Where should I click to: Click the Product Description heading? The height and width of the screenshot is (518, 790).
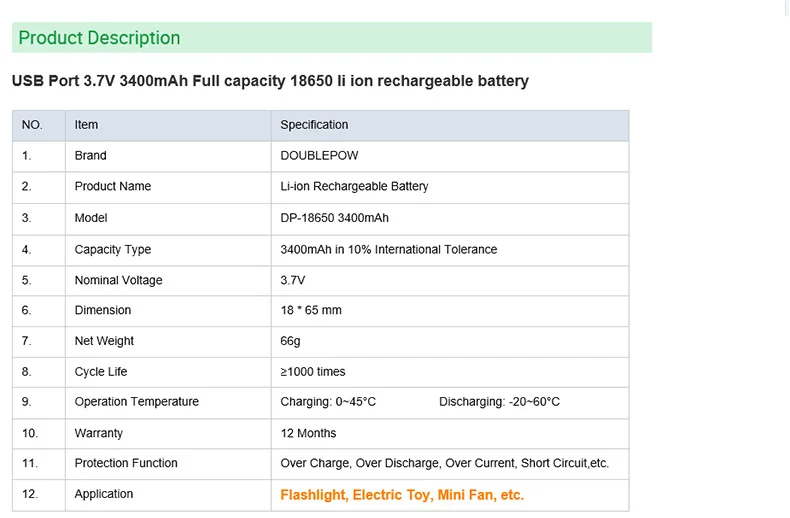99,38
